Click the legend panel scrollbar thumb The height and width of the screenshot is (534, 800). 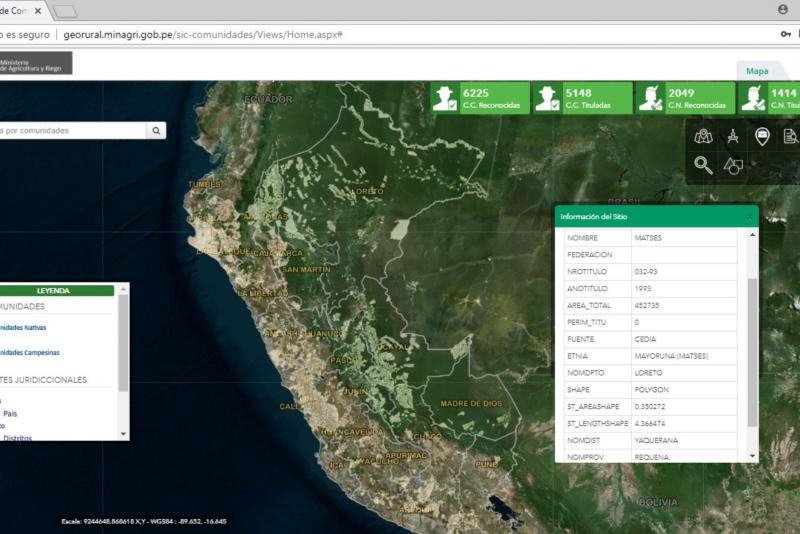click(x=123, y=343)
